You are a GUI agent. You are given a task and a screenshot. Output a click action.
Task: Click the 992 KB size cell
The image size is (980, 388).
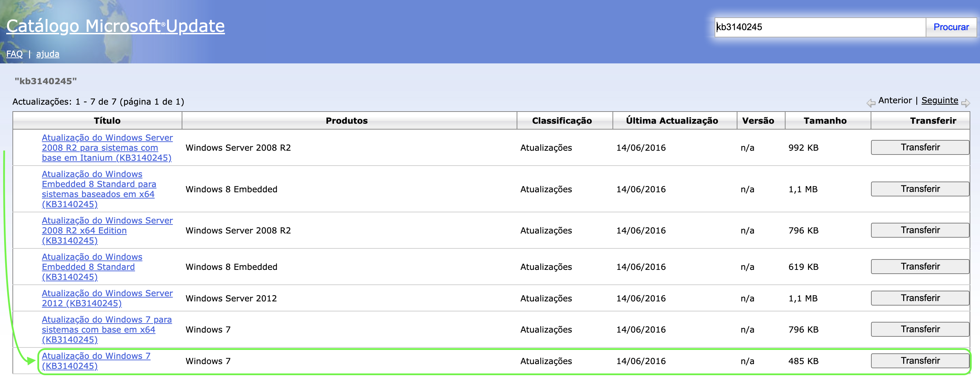803,148
